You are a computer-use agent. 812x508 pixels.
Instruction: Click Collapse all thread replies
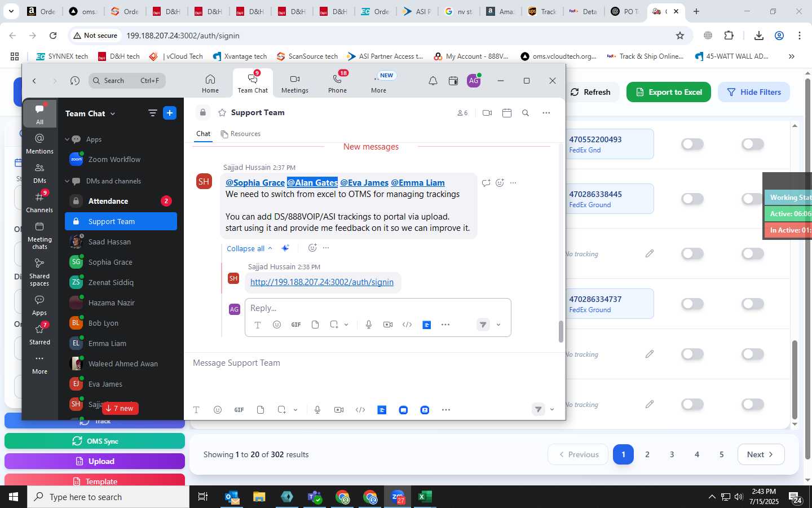249,248
